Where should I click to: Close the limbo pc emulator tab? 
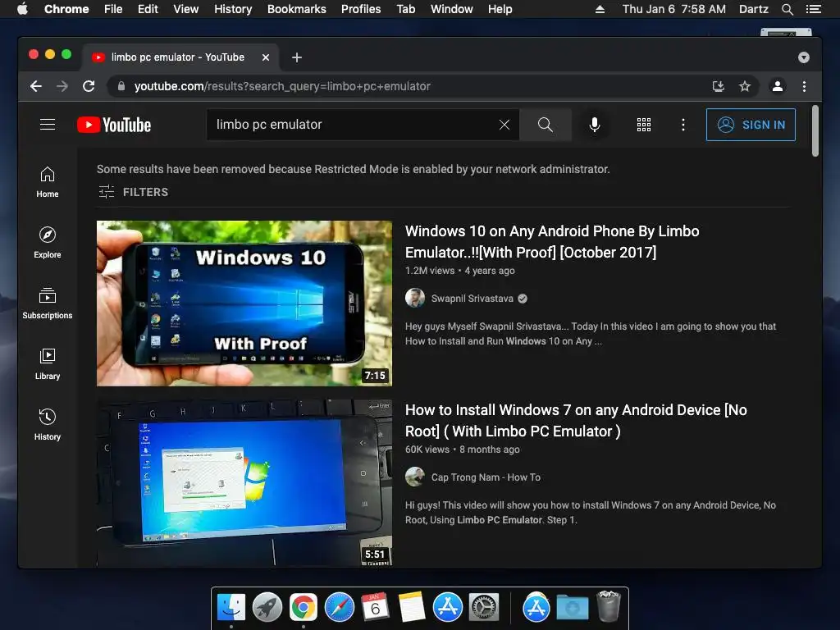[266, 57]
